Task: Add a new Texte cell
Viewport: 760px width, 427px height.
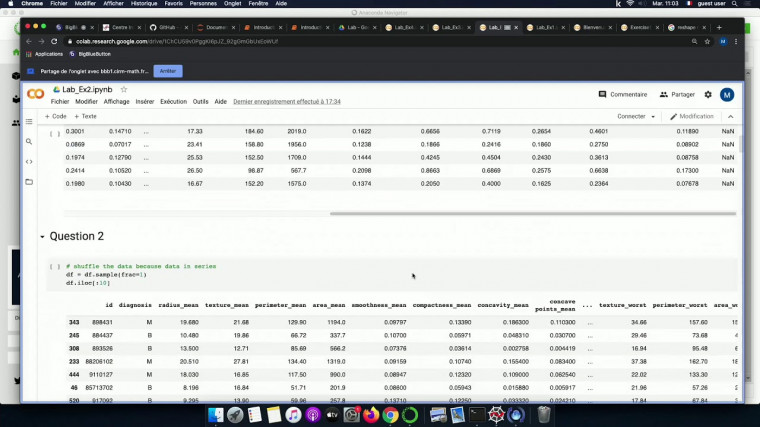Action: [x=85, y=116]
